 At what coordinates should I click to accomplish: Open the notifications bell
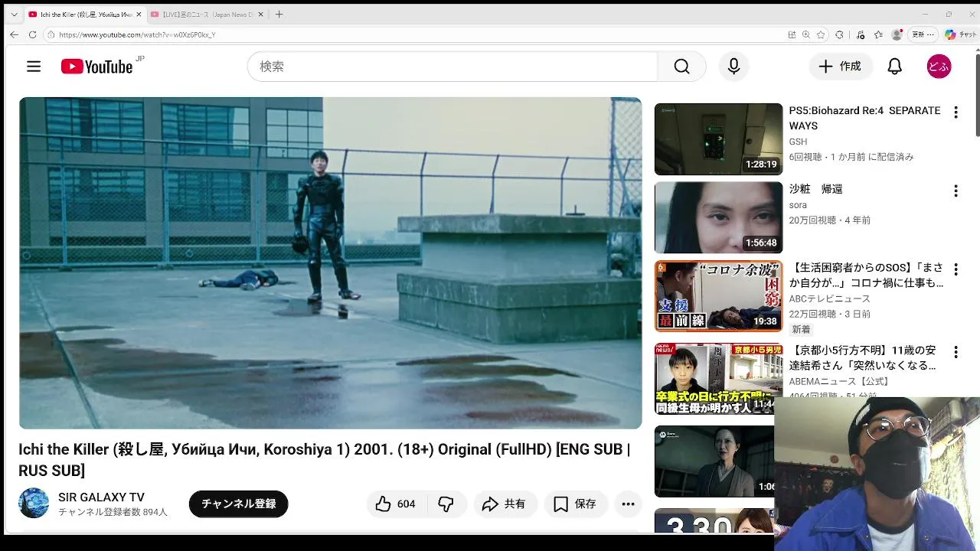point(894,67)
